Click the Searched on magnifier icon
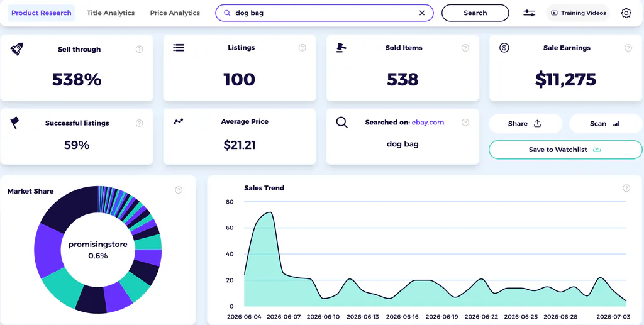644x325 pixels. [341, 123]
